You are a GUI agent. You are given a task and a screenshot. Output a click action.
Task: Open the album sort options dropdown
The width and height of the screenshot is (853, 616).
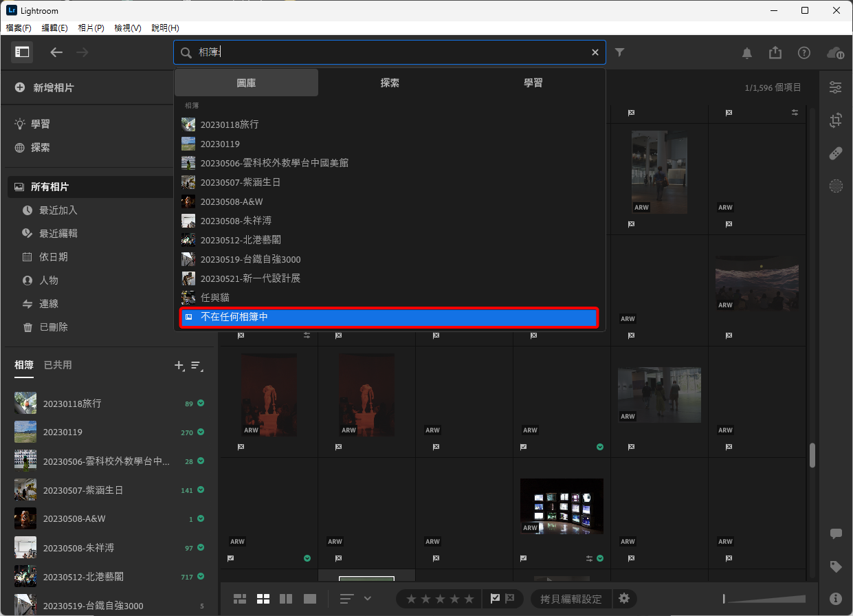click(197, 366)
